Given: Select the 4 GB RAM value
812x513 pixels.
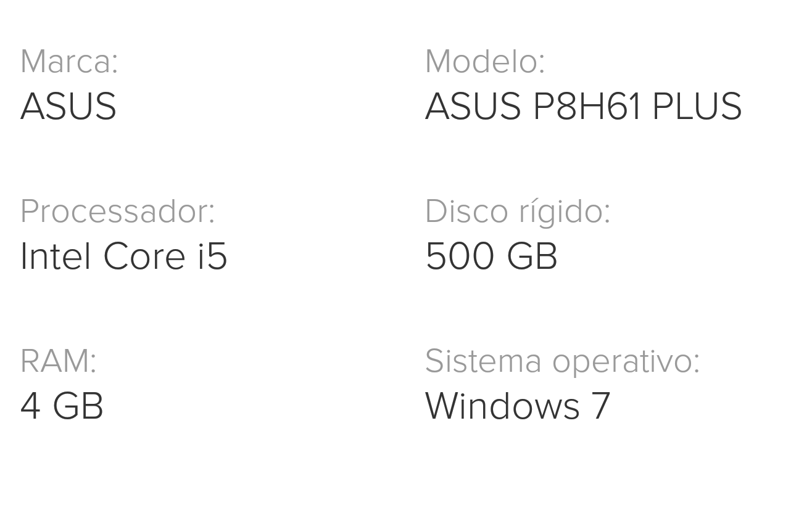Looking at the screenshot, I should pyautogui.click(x=62, y=406).
